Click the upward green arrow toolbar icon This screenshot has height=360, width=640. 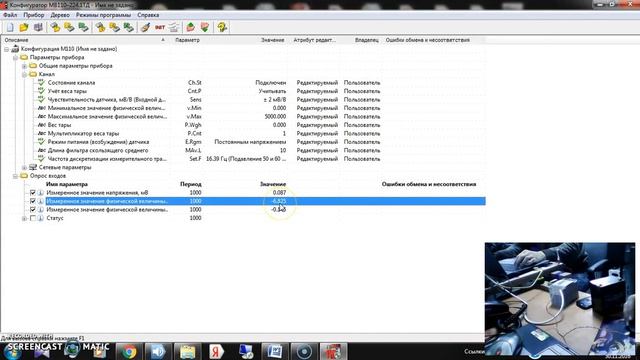(190, 27)
